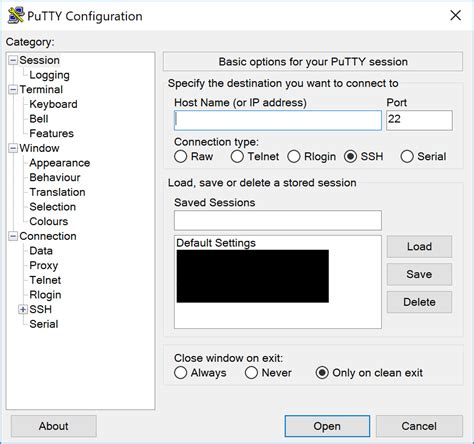Open the Rlogin category in tree
This screenshot has height=444, width=474.
45,295
